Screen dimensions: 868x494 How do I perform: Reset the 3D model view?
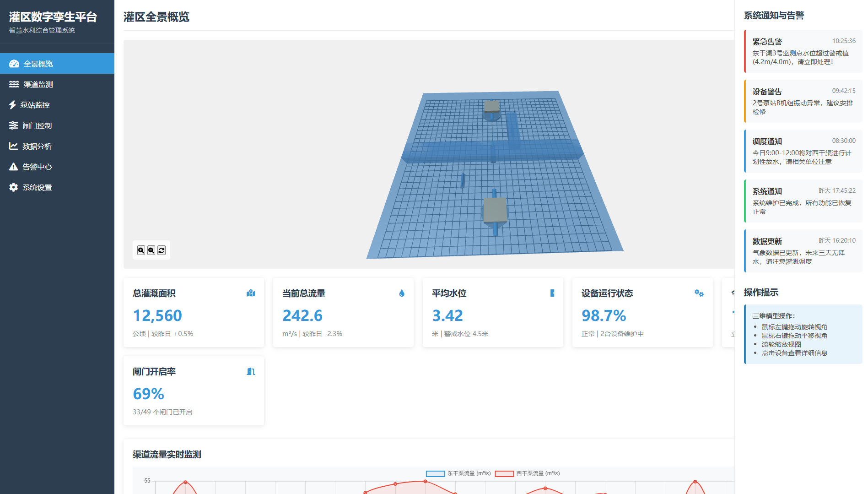click(162, 250)
